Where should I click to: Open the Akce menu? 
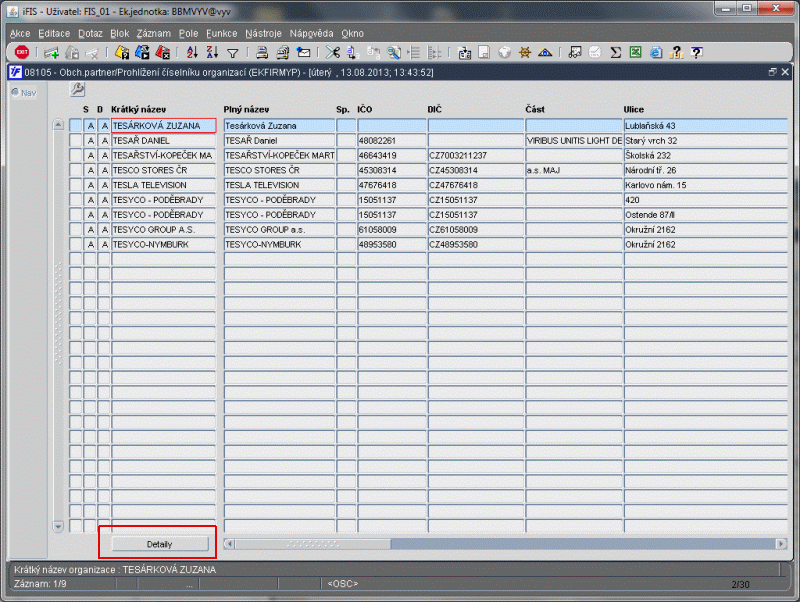(20, 34)
